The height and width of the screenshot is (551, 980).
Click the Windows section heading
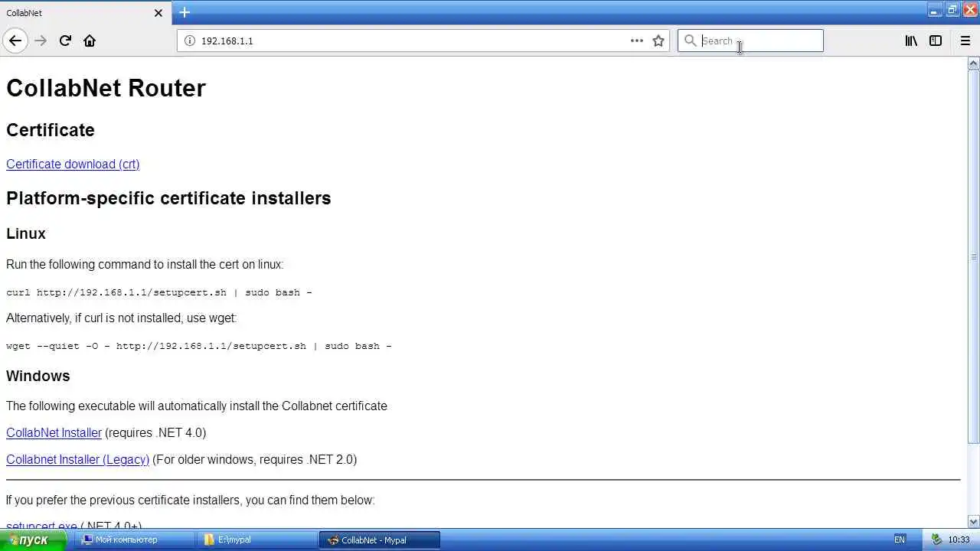(x=38, y=376)
